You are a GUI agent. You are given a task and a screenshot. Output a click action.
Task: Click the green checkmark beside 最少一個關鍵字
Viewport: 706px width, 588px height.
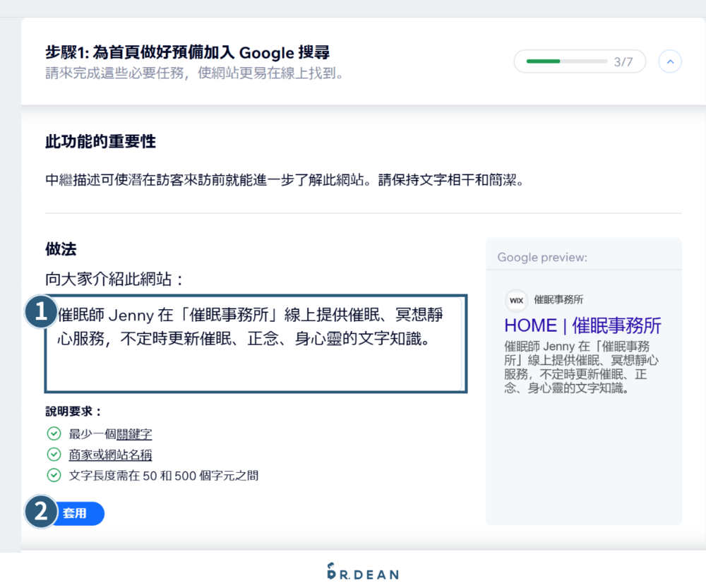(54, 433)
